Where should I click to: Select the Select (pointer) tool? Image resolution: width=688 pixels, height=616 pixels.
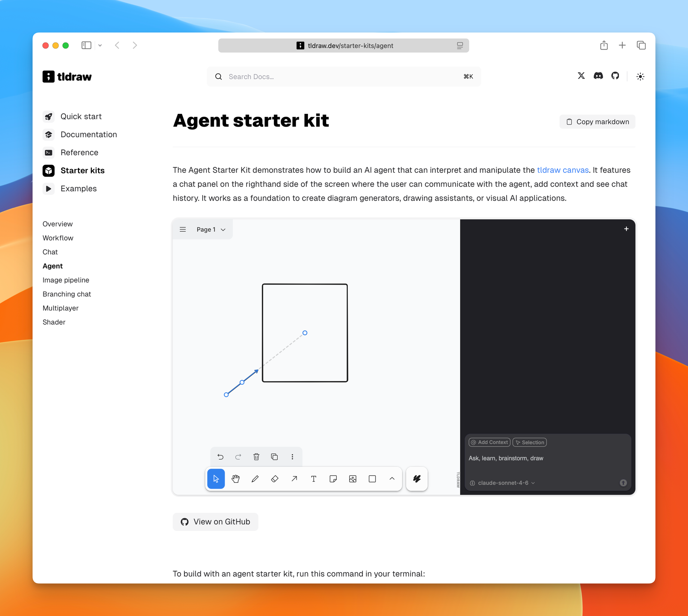point(216,478)
